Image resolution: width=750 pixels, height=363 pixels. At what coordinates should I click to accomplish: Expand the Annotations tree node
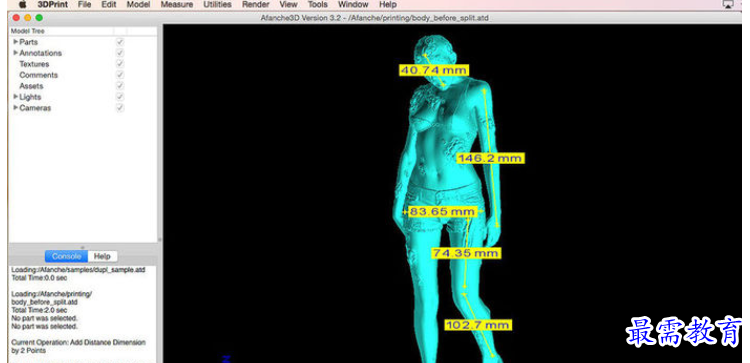click(16, 53)
